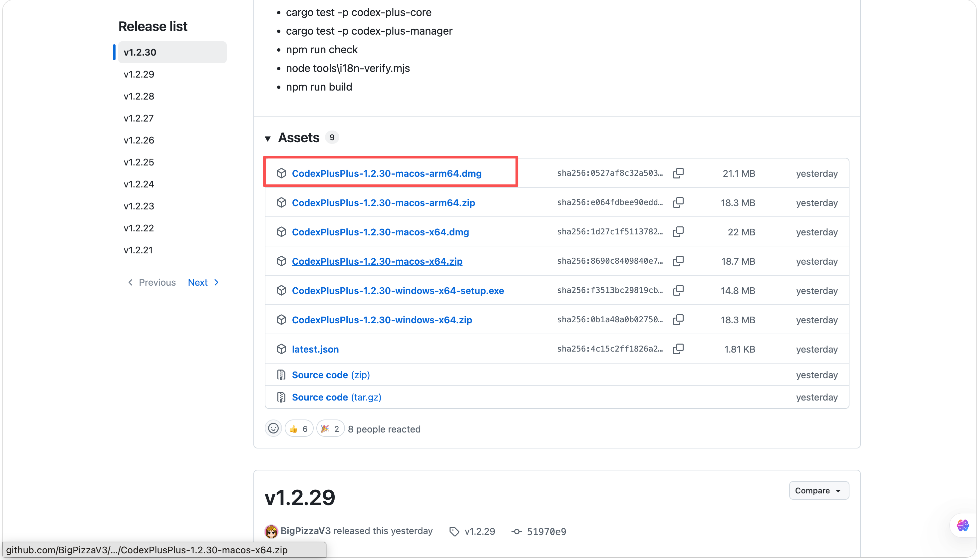Click the tag icon next to v1.2.29
Viewport: 979px width, 560px height.
point(454,532)
